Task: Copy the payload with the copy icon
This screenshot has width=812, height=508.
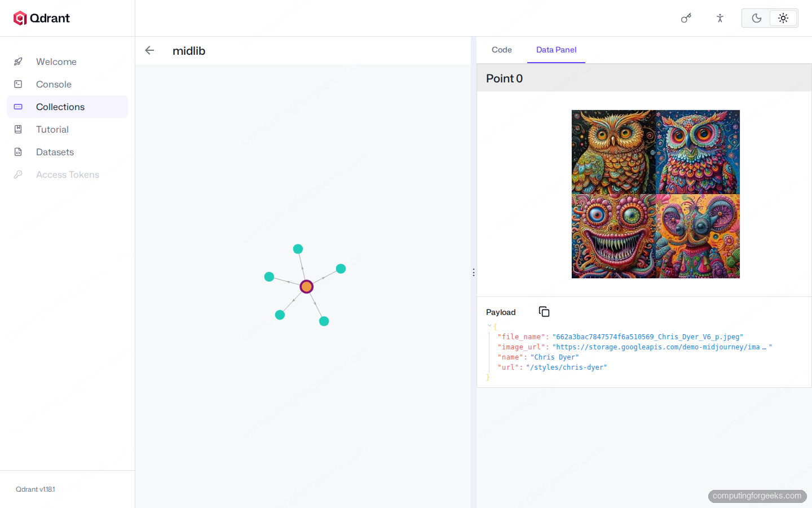Action: tap(544, 312)
